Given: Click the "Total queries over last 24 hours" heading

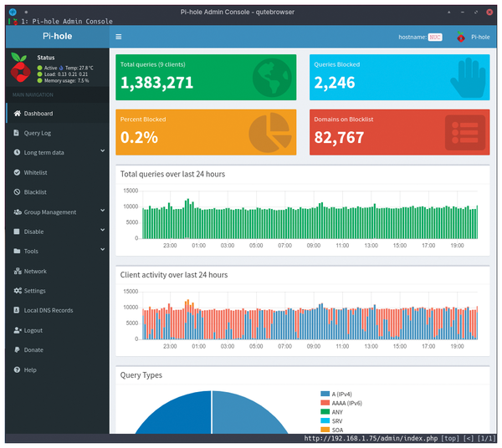Looking at the screenshot, I should tap(172, 174).
